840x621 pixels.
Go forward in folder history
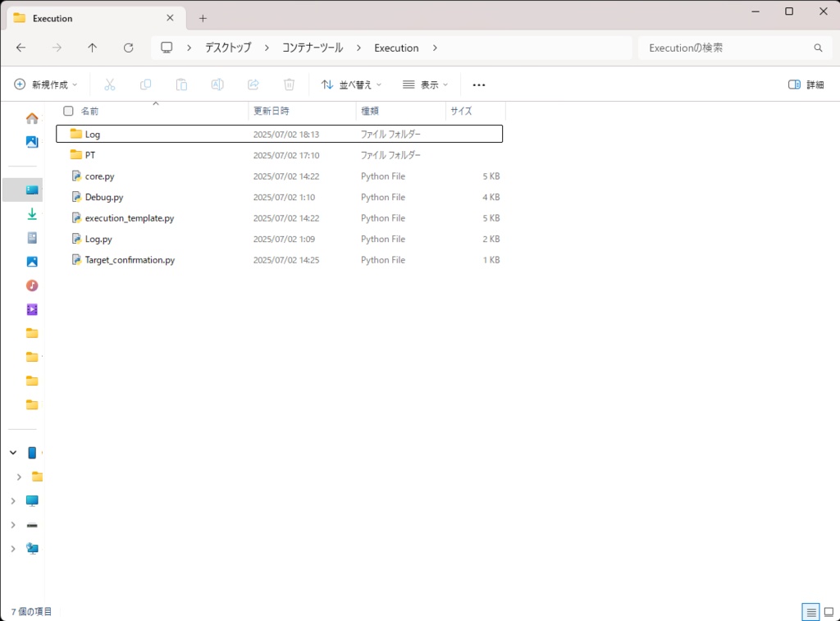coord(57,48)
